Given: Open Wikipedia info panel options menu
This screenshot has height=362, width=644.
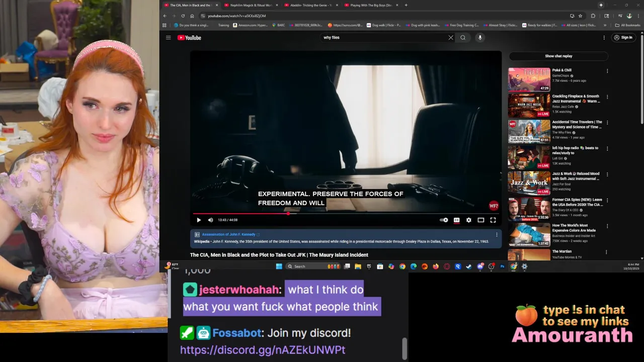Looking at the screenshot, I should [497, 235].
